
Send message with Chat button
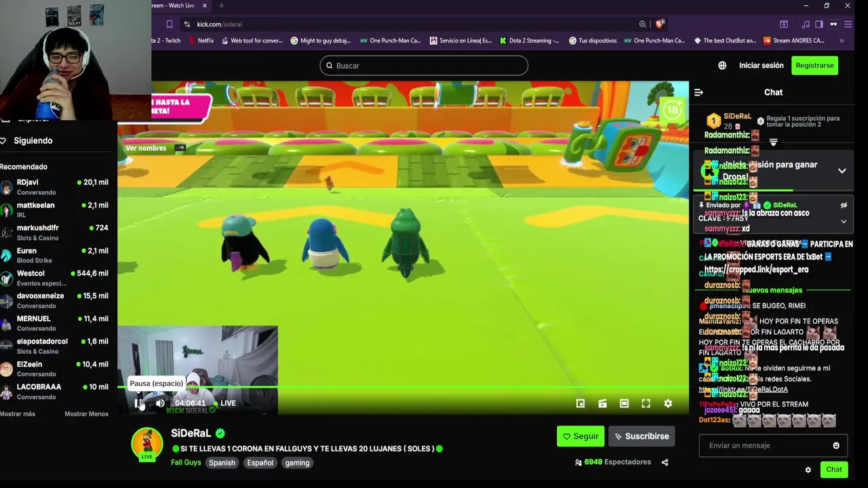pos(833,470)
